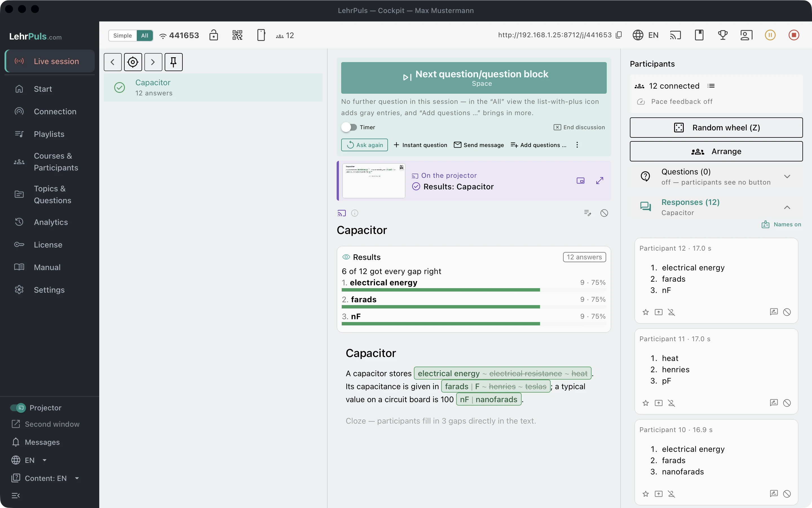Switch view mode to All
Viewport: 812px width, 508px height.
[x=145, y=36]
